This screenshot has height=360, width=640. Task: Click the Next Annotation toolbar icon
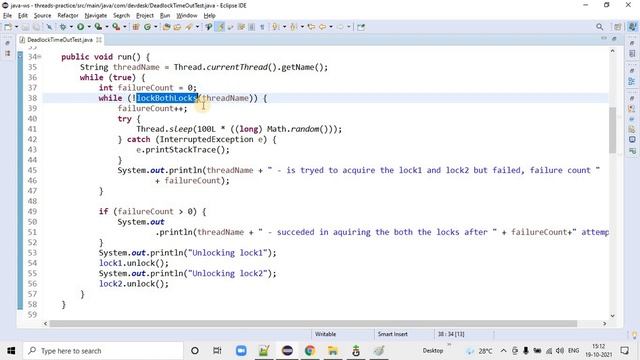(276, 27)
